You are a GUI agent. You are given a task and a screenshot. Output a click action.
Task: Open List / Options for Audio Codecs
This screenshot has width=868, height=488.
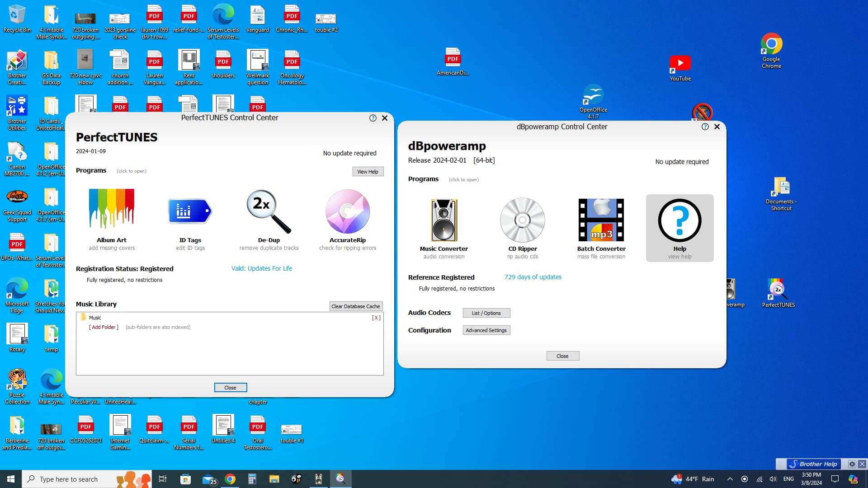pyautogui.click(x=486, y=313)
